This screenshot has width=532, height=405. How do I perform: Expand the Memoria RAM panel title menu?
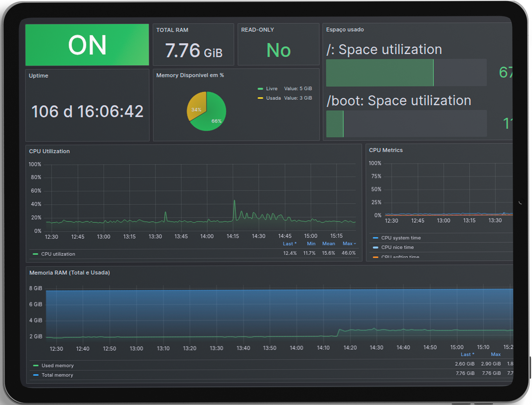[x=70, y=273]
